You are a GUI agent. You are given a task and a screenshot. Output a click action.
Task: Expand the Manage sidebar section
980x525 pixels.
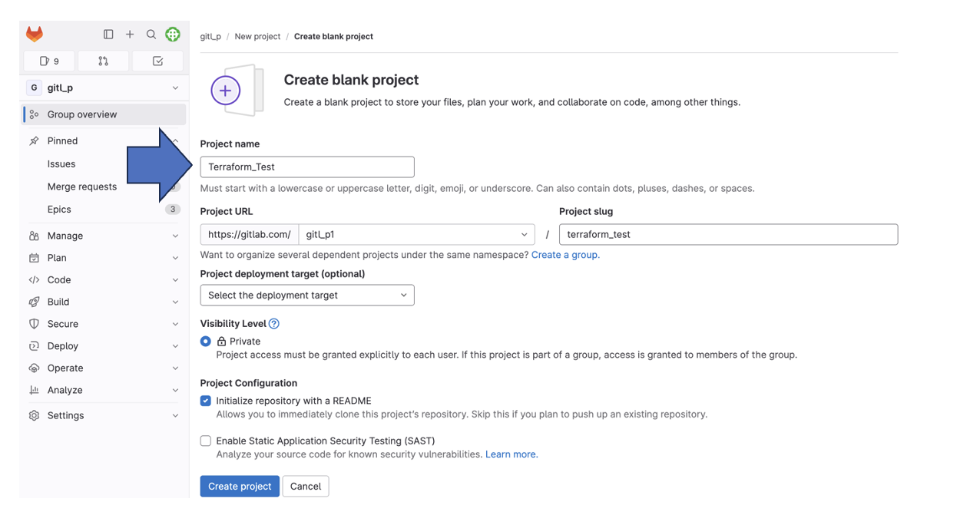(x=104, y=236)
